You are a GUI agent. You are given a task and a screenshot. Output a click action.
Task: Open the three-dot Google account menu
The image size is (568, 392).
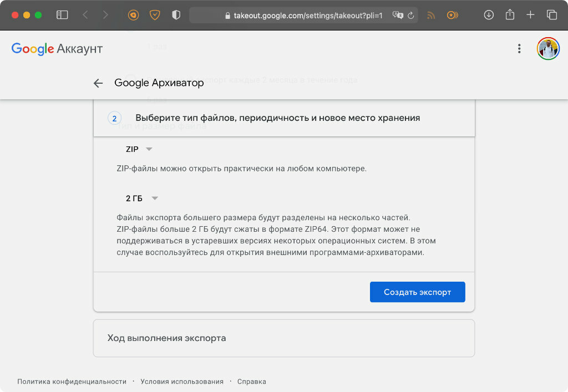pyautogui.click(x=519, y=48)
